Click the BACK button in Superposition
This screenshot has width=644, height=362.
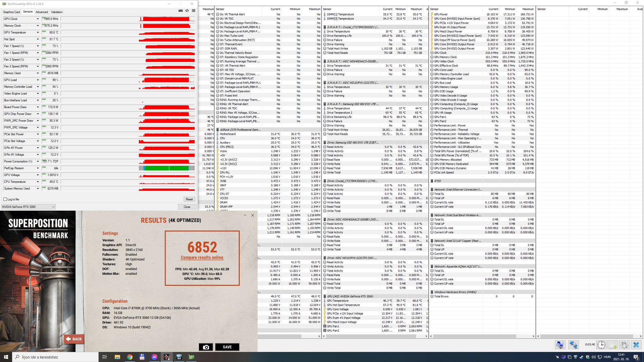tap(74, 339)
